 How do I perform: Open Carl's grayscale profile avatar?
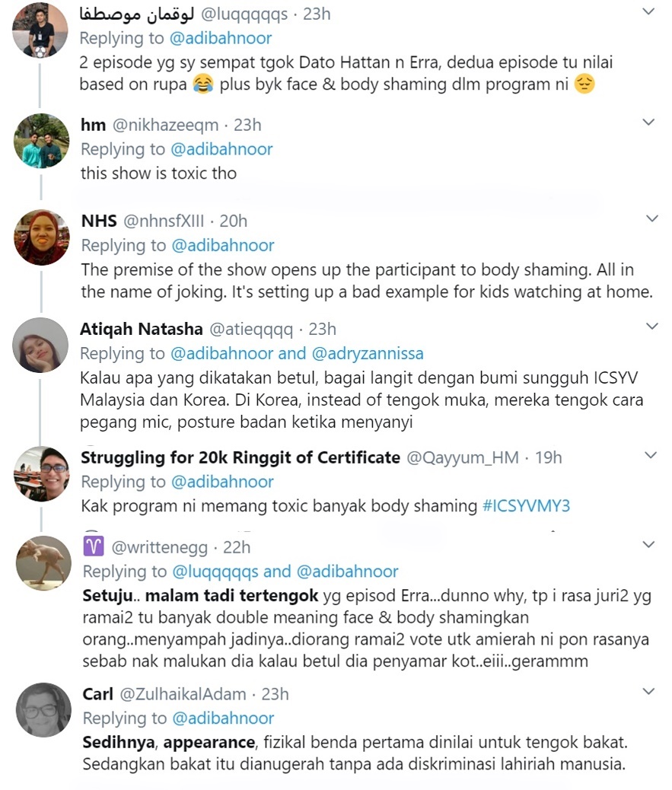click(x=44, y=710)
